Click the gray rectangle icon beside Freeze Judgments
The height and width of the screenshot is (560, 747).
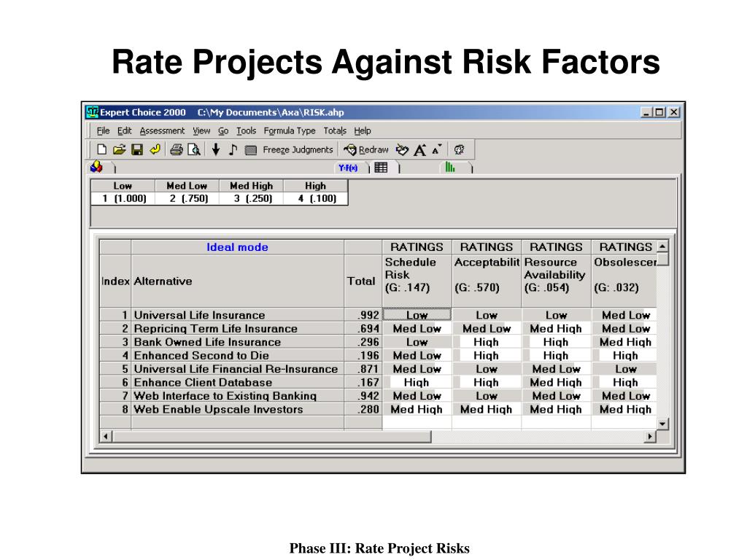click(251, 150)
